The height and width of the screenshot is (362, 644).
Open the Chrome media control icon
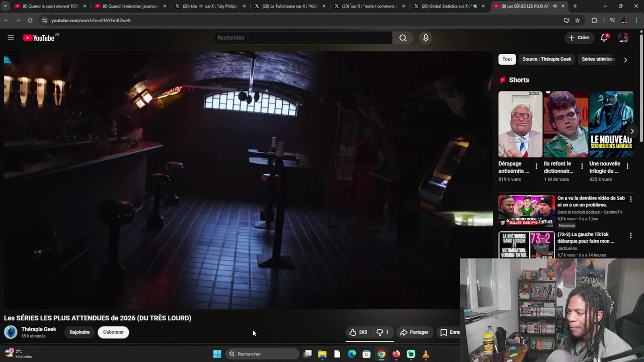click(x=612, y=20)
